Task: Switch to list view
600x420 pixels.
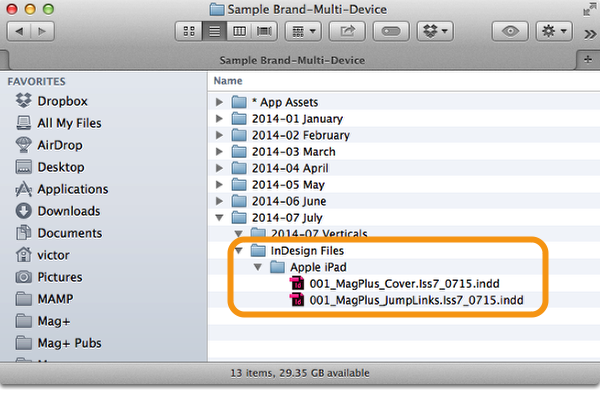Action: pyautogui.click(x=214, y=31)
